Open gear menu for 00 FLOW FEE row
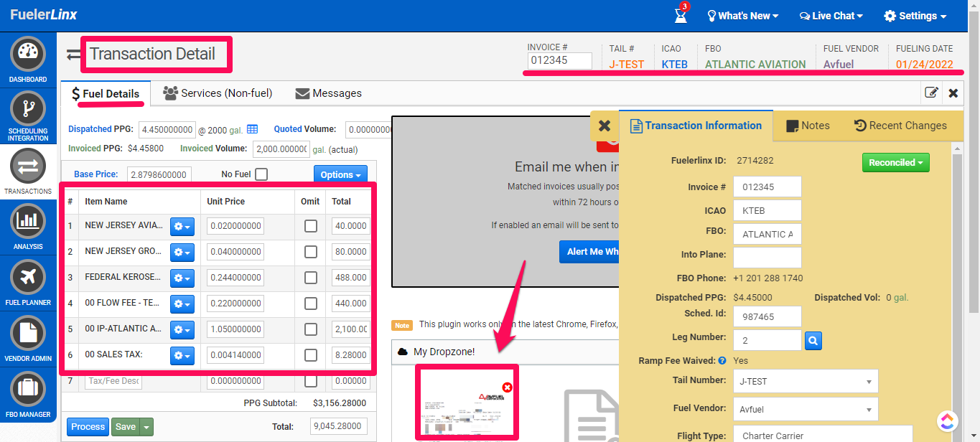The width and height of the screenshot is (980, 442). [x=182, y=304]
